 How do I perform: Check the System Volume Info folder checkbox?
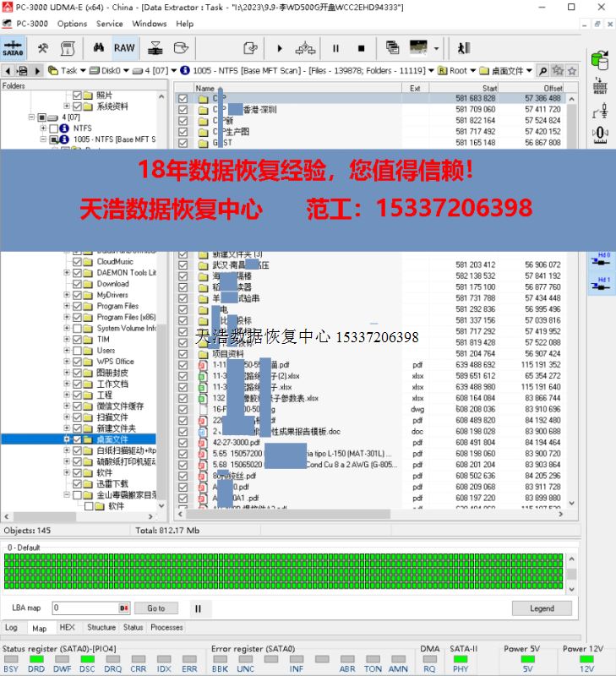(77, 328)
